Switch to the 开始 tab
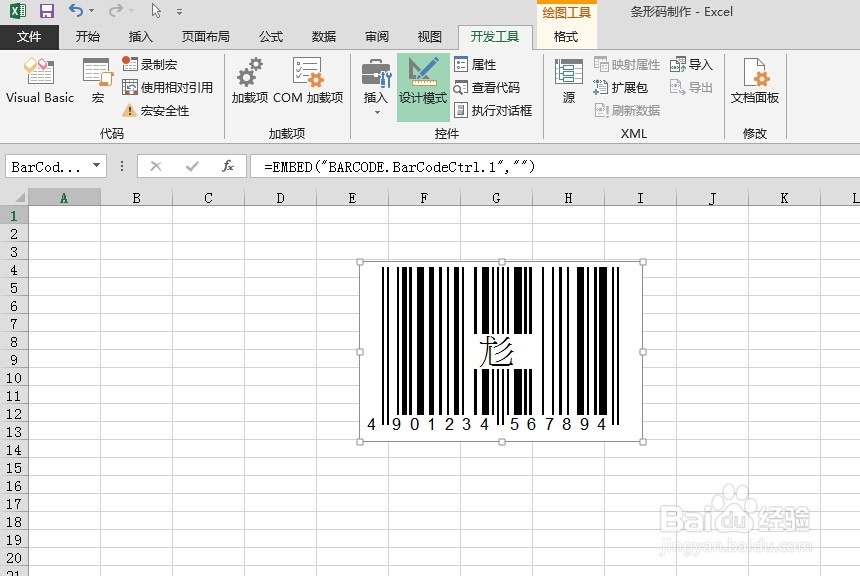Viewport: 860px width, 576px height. [88, 37]
